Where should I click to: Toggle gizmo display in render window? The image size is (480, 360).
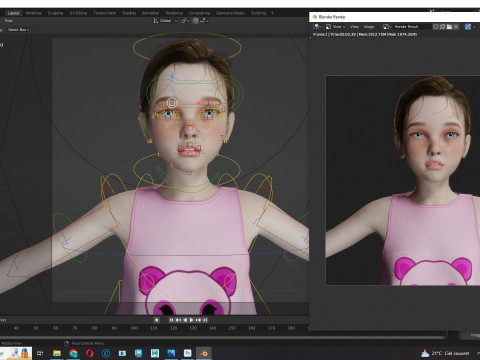click(x=468, y=27)
